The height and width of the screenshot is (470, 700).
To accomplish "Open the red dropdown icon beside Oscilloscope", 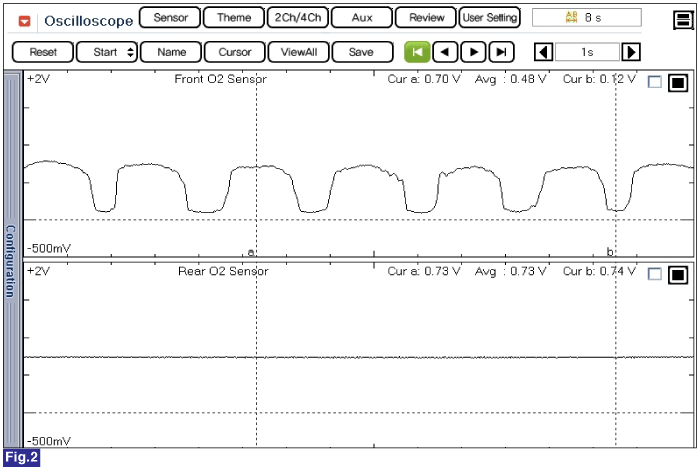I will tap(25, 21).
